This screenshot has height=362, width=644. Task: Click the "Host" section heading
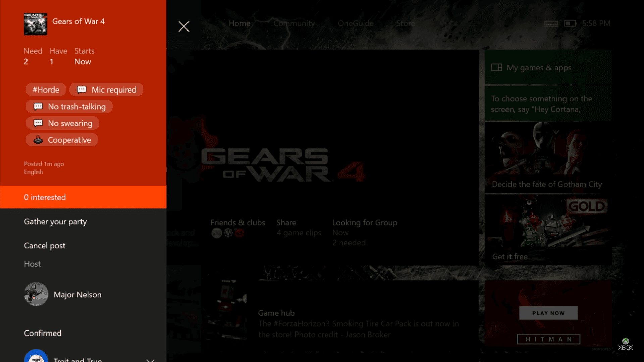click(x=32, y=264)
